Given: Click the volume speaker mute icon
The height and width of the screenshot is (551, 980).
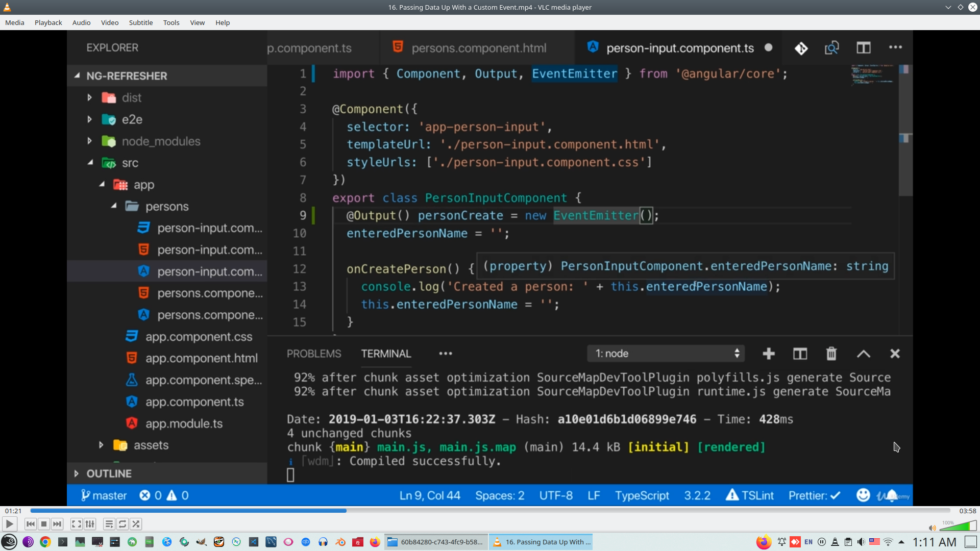Looking at the screenshot, I should tap(932, 528).
